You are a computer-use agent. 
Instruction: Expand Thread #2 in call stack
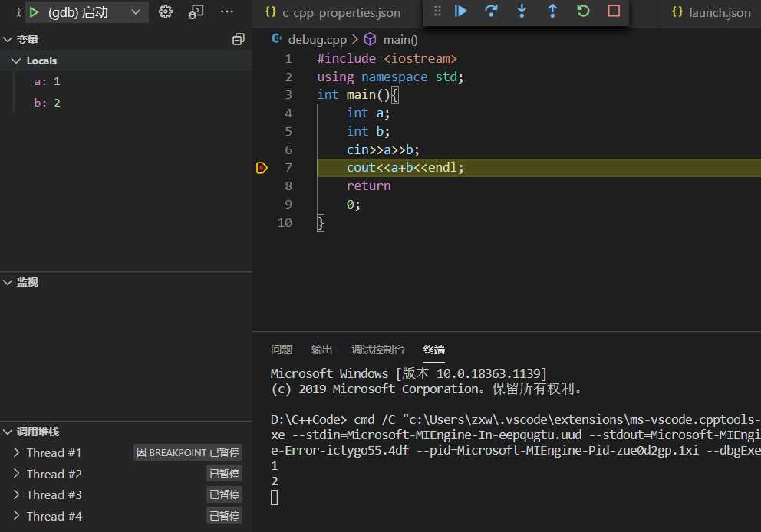pos(17,473)
